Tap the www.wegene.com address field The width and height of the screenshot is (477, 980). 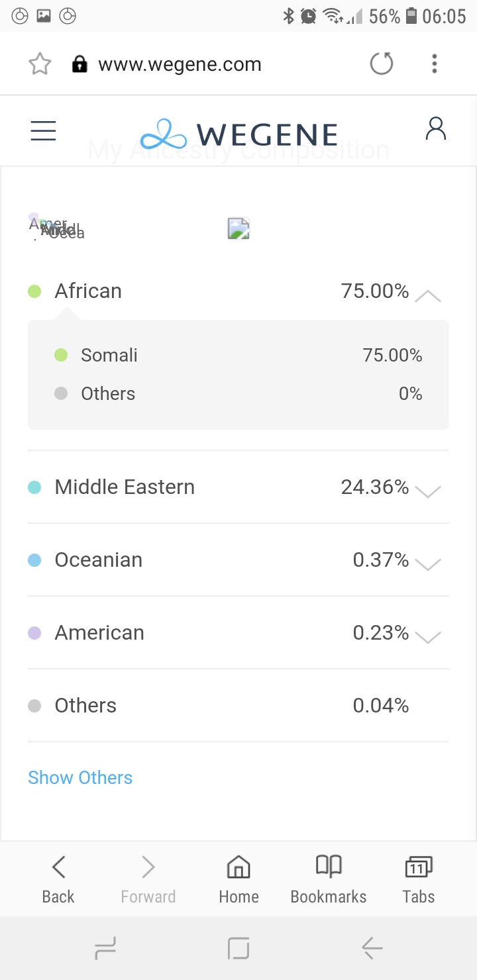[180, 64]
